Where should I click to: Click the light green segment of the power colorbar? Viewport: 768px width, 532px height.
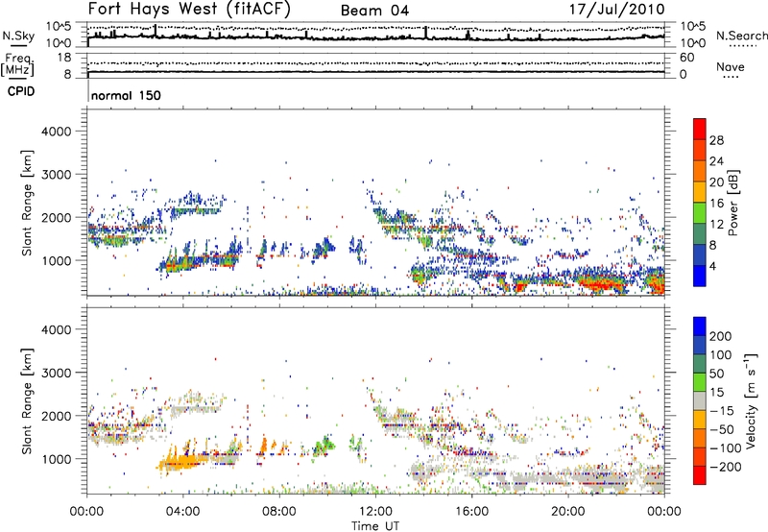pyautogui.click(x=700, y=213)
